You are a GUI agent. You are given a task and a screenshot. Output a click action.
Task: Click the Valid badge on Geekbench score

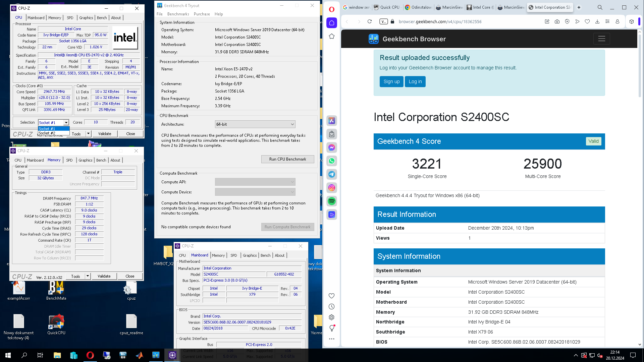593,141
